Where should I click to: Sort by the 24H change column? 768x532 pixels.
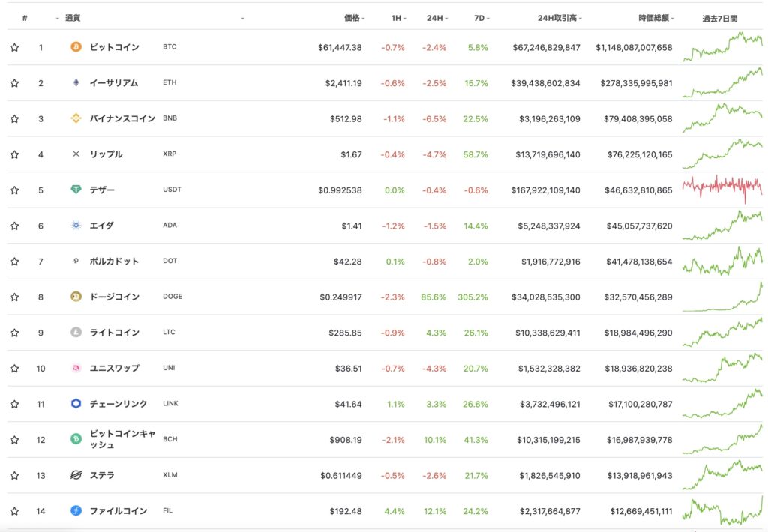pyautogui.click(x=436, y=18)
